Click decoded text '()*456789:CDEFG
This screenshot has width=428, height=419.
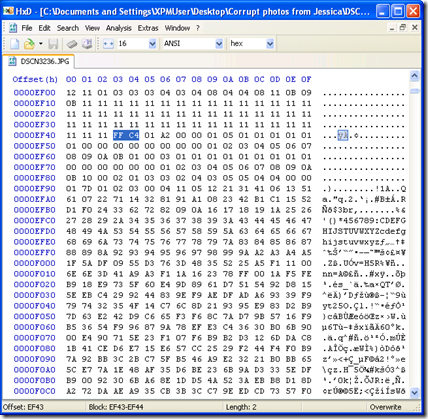364,221
